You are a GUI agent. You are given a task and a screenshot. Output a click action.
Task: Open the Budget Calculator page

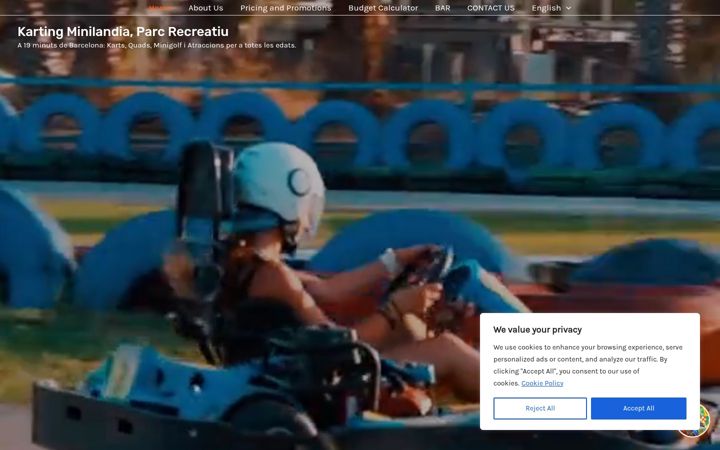click(x=383, y=8)
